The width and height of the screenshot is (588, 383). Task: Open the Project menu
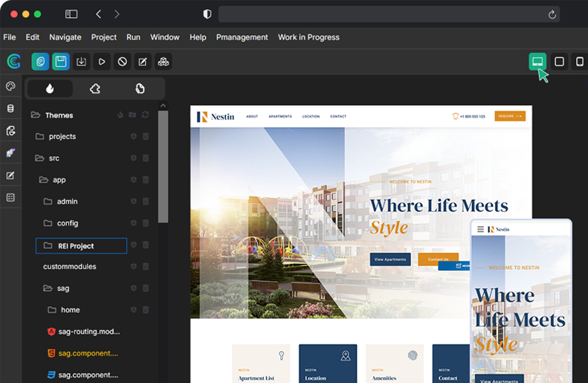(104, 37)
